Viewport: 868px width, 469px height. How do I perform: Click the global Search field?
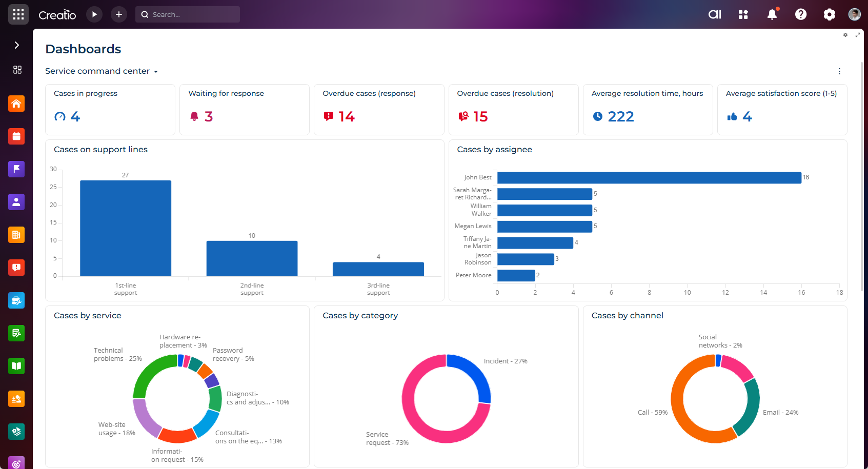coord(188,14)
